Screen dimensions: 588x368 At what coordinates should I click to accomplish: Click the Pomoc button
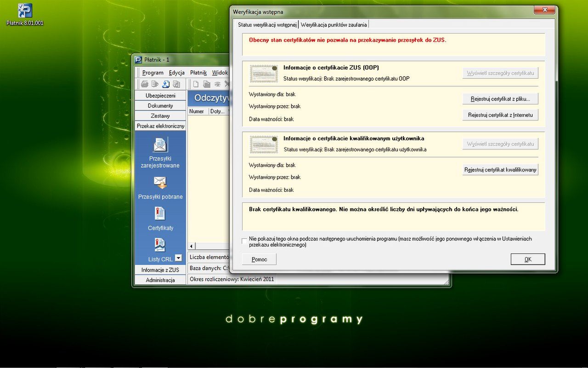pyautogui.click(x=259, y=259)
